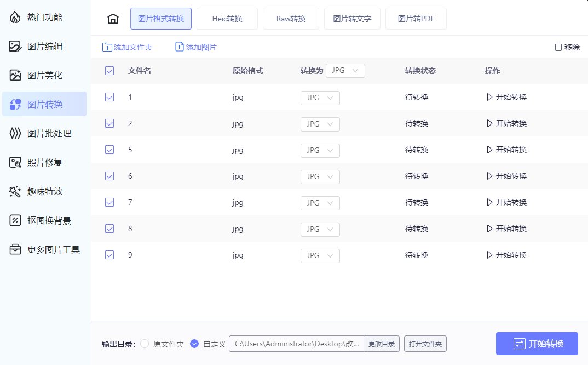Screen dimensions: 588x365
Task: Click the 趣味特效 sparkle icon
Action: [x=15, y=191]
